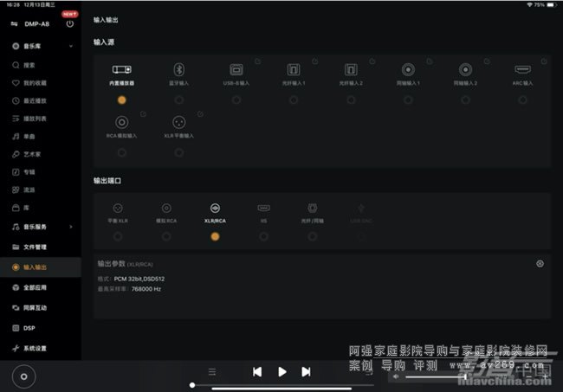563x392 pixels.
Task: Enable the 光纤输入1 radio button
Action: 294,100
